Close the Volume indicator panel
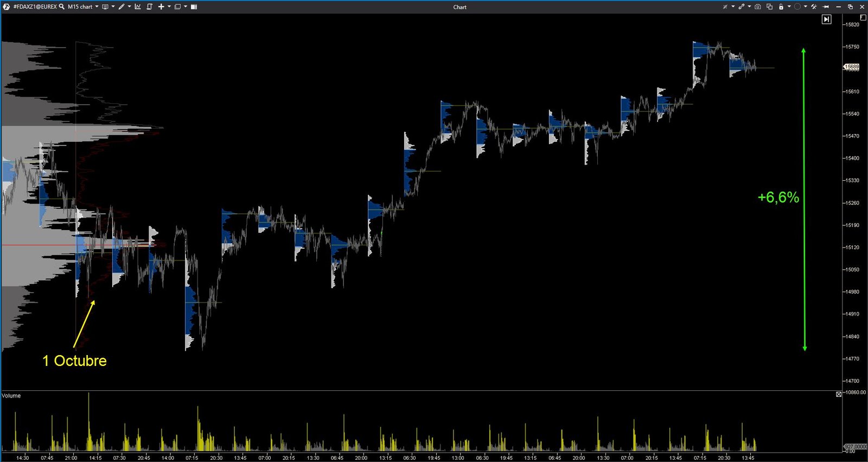 (x=839, y=394)
